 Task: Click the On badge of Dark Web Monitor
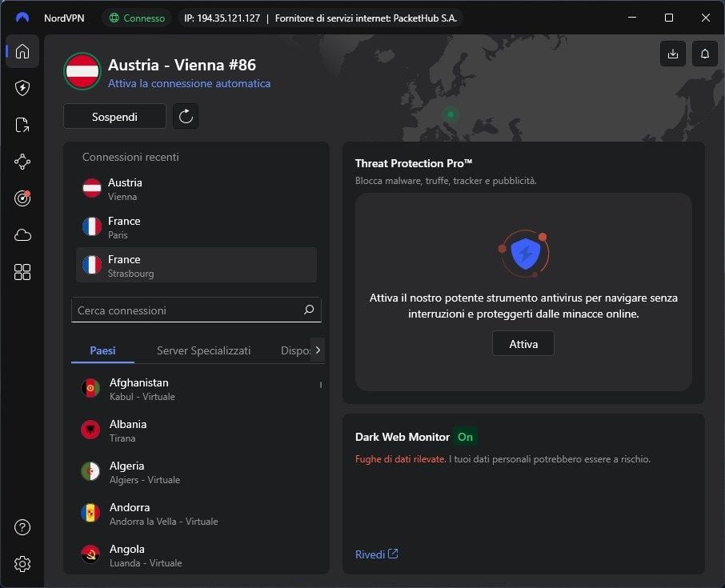pyautogui.click(x=465, y=437)
